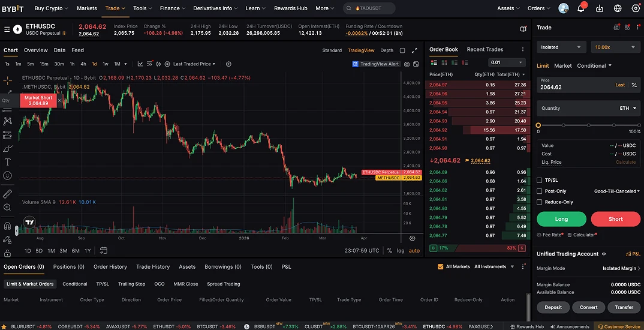Viewport: 644px width, 330px height.
Task: Open the TradingView Alert button
Action: [x=376, y=64]
